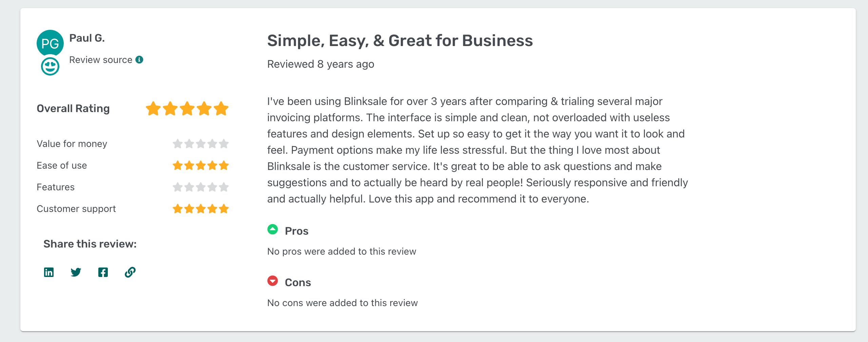Click the red Cons arrow icon
Viewport: 868px width, 342px height.
point(273,282)
